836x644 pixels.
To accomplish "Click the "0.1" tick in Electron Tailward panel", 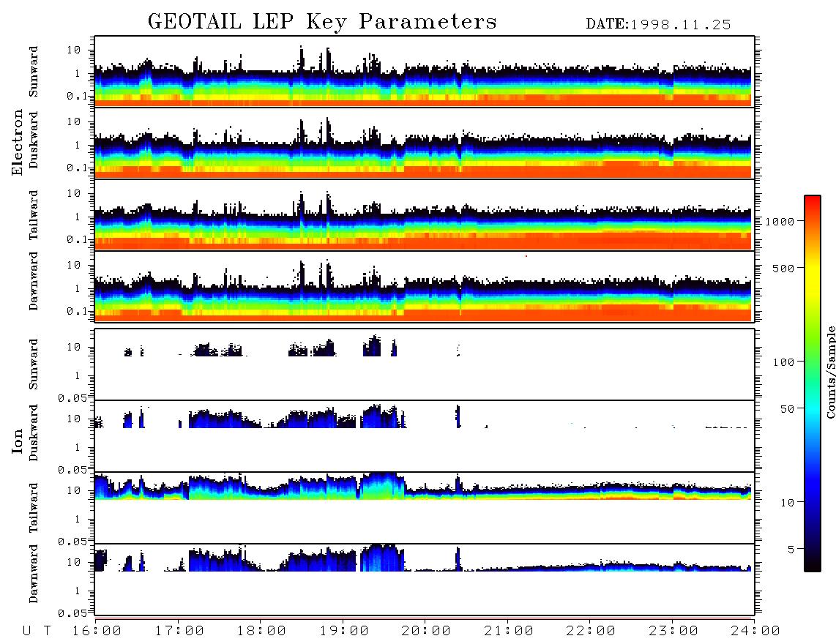I will (78, 239).
